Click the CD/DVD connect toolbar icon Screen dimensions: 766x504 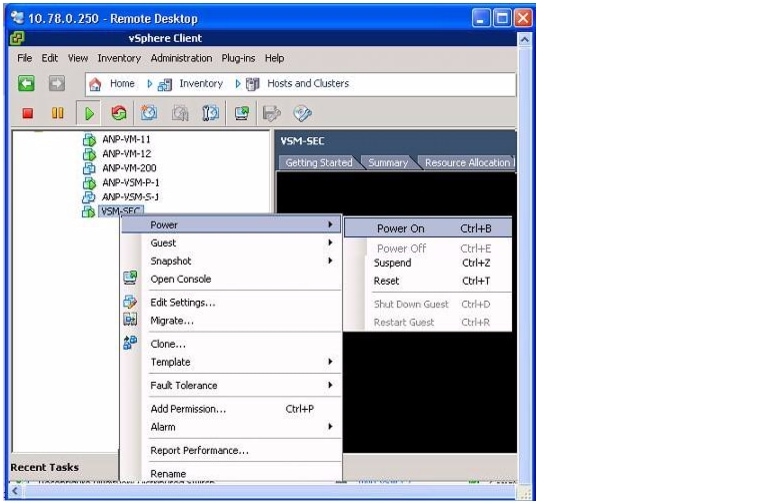click(x=302, y=113)
